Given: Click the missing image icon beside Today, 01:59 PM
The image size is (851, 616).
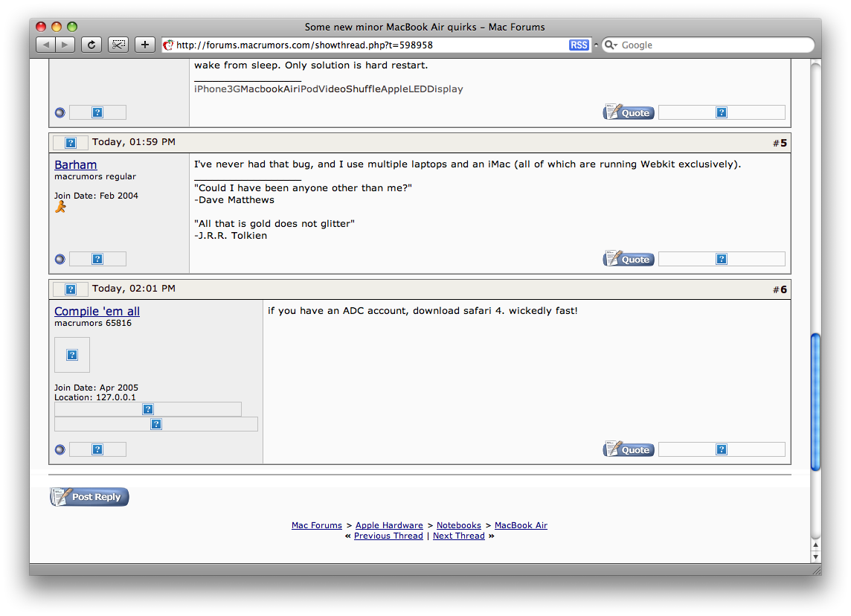Looking at the screenshot, I should pyautogui.click(x=71, y=143).
